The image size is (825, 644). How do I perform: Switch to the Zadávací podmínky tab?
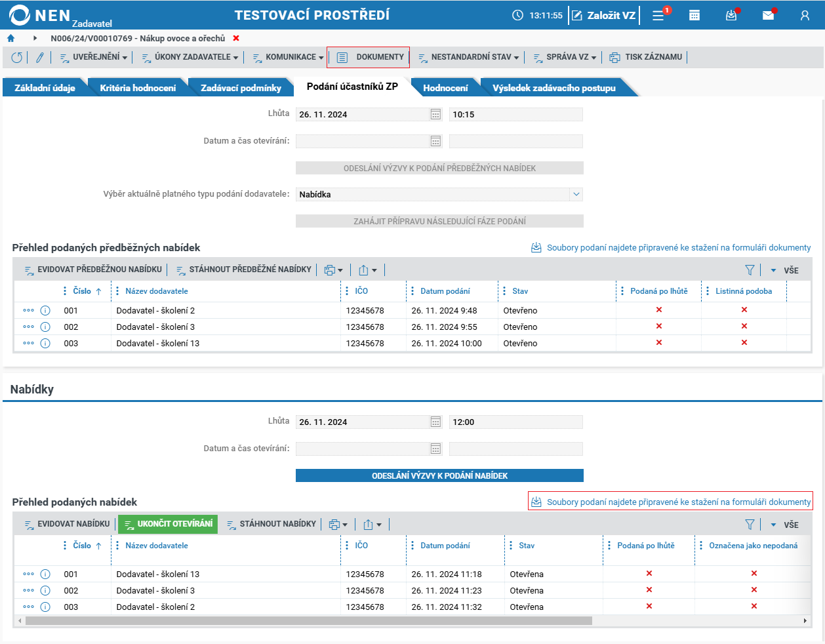click(x=241, y=88)
